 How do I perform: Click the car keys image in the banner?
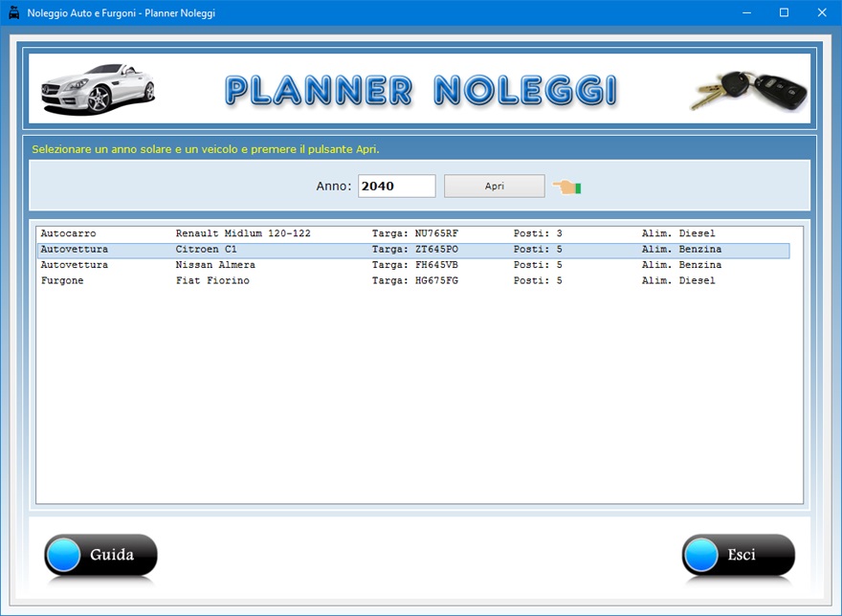pyautogui.click(x=749, y=90)
